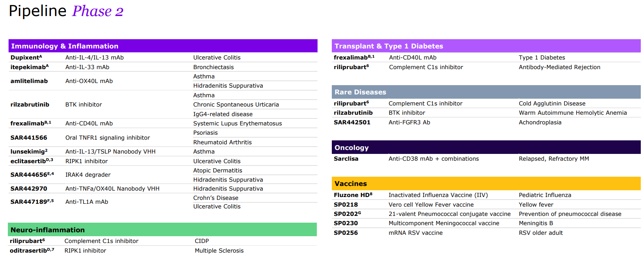
Task: Select the mechanism 'IRAK4 degrader'
Action: [88, 175]
